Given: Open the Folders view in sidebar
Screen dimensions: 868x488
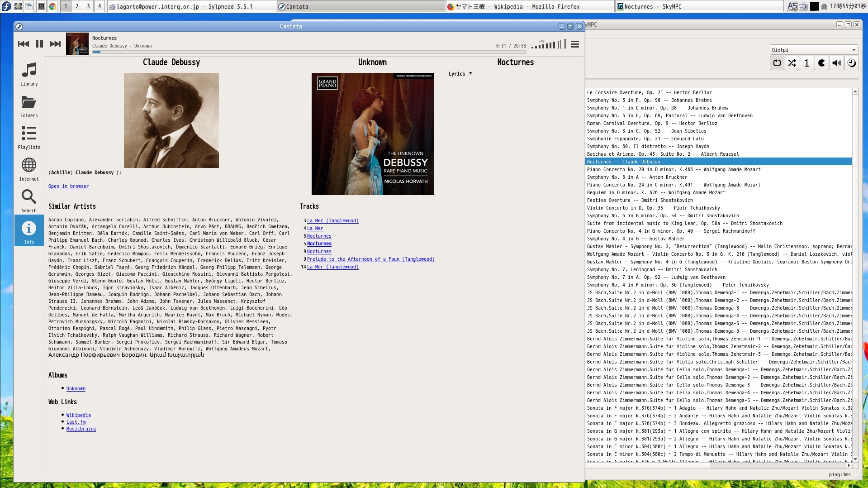Looking at the screenshot, I should coord(29,106).
